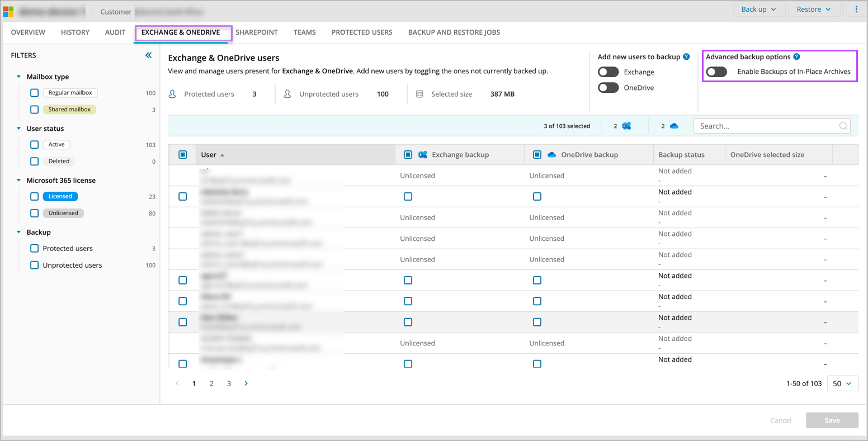Collapse the Filters panel with double chevron
The image size is (868, 441).
[148, 55]
